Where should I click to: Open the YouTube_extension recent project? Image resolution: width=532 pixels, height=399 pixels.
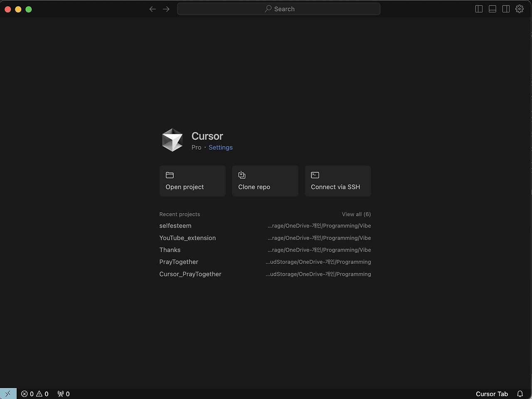(265, 238)
